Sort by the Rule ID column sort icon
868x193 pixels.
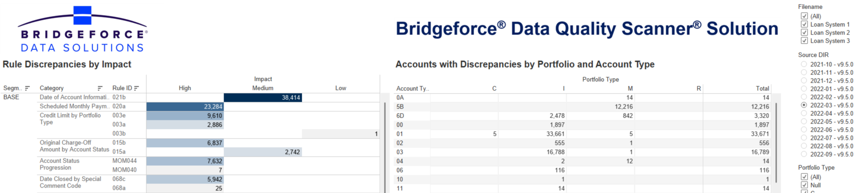tap(136, 88)
